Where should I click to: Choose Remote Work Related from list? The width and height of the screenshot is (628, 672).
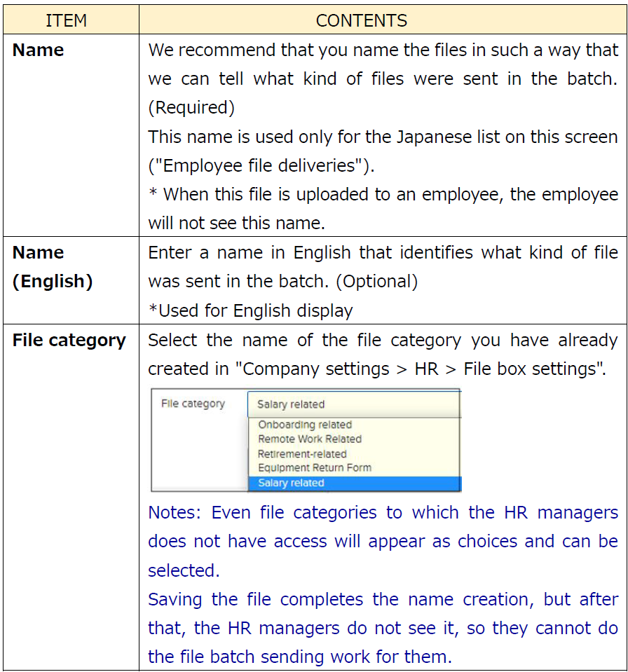[x=310, y=439]
